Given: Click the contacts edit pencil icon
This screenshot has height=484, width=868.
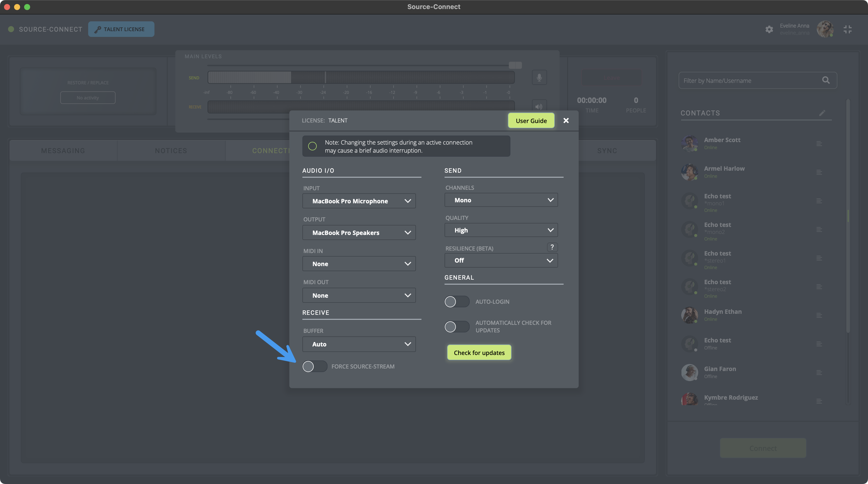Looking at the screenshot, I should pos(822,113).
